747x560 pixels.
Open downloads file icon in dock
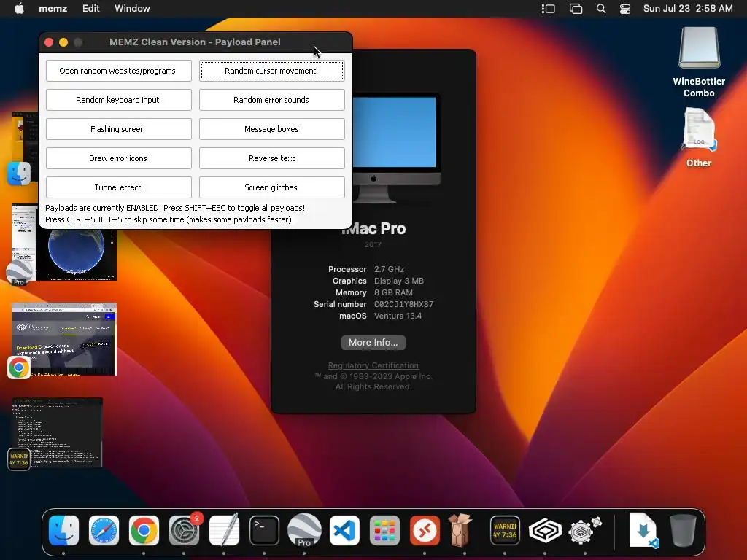(x=643, y=530)
